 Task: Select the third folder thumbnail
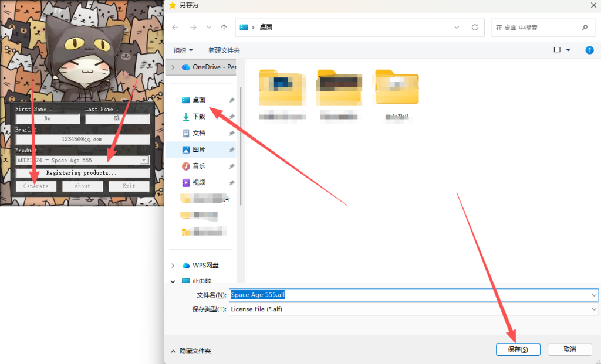point(397,87)
